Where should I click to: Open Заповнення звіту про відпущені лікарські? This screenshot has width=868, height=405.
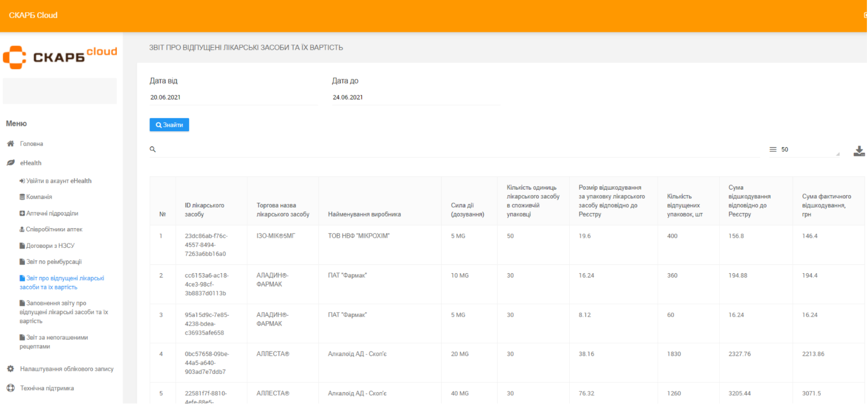(64, 312)
